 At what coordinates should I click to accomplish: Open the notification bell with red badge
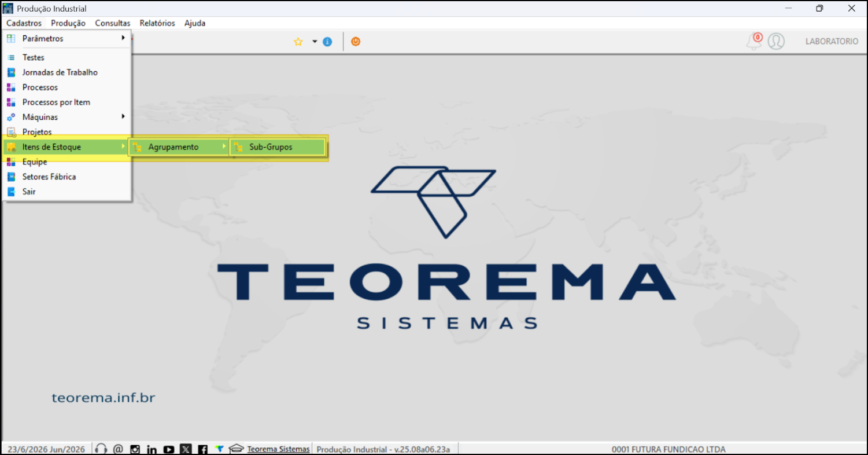755,41
